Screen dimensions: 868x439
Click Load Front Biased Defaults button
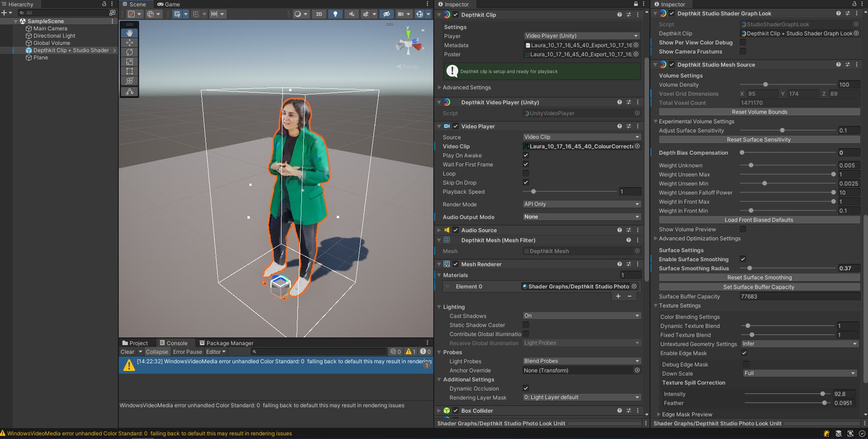tap(759, 220)
